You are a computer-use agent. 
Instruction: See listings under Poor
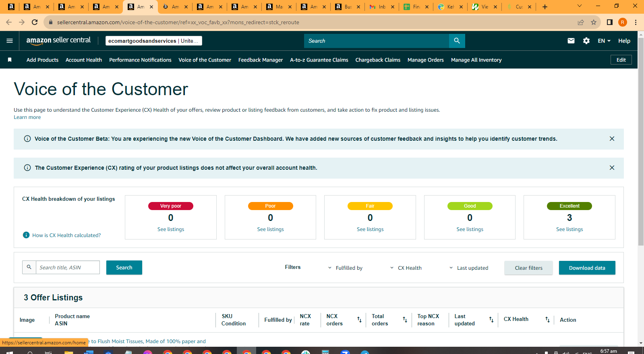pos(270,229)
